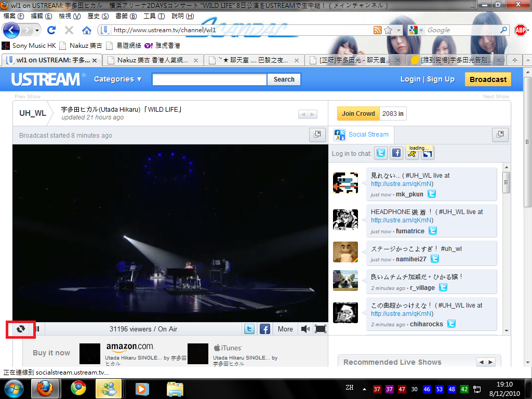The height and width of the screenshot is (399, 532).
Task: Click the Twitter icon beside fumatrice
Action: coord(433,231)
